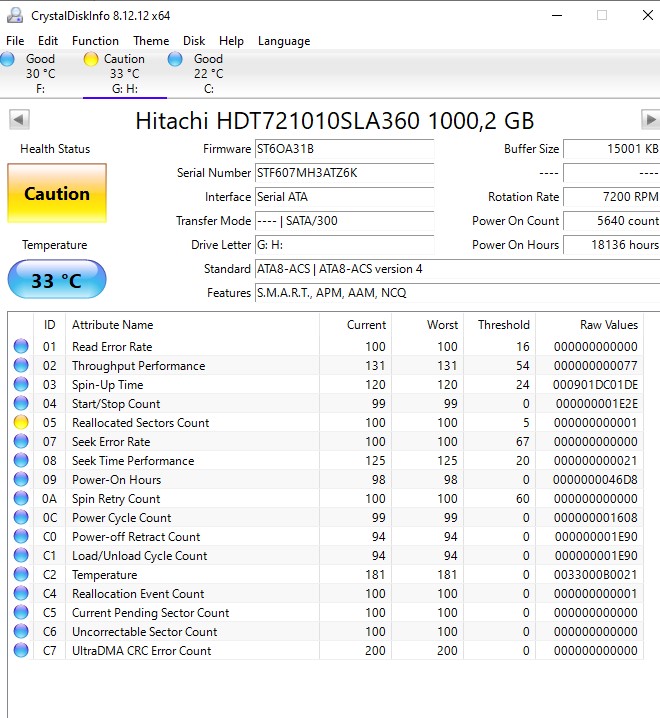
Task: Click status icon beside UltraDMA CRC Error Count
Action: click(x=21, y=651)
